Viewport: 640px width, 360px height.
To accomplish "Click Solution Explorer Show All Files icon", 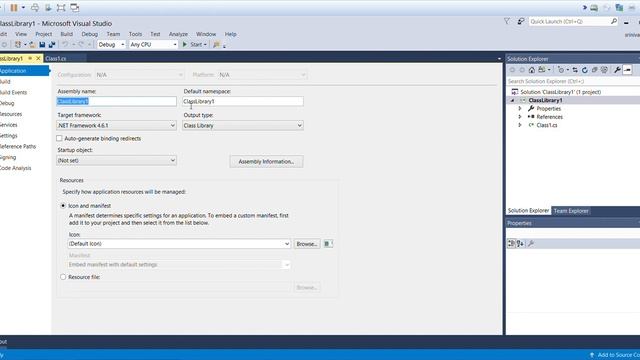I will 604,70.
